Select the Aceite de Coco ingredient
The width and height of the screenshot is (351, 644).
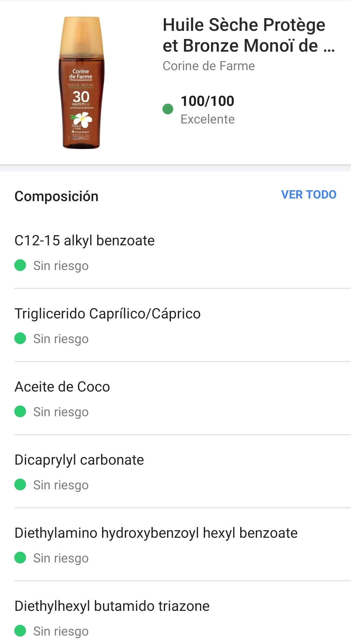coord(62,387)
